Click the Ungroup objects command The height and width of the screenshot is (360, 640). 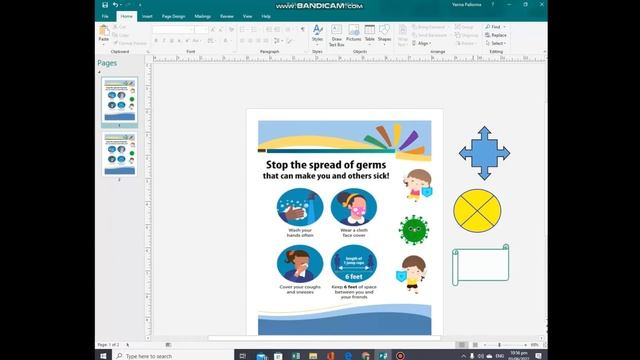point(467,35)
